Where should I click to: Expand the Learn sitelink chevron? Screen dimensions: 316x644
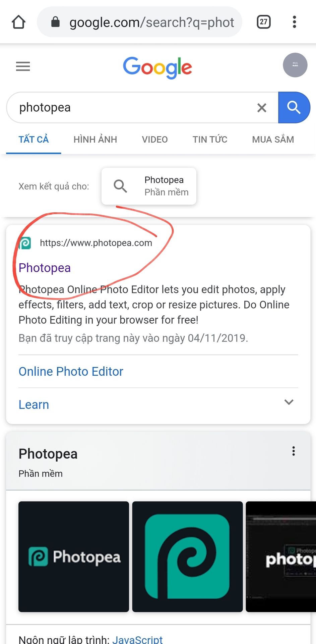coord(289,402)
